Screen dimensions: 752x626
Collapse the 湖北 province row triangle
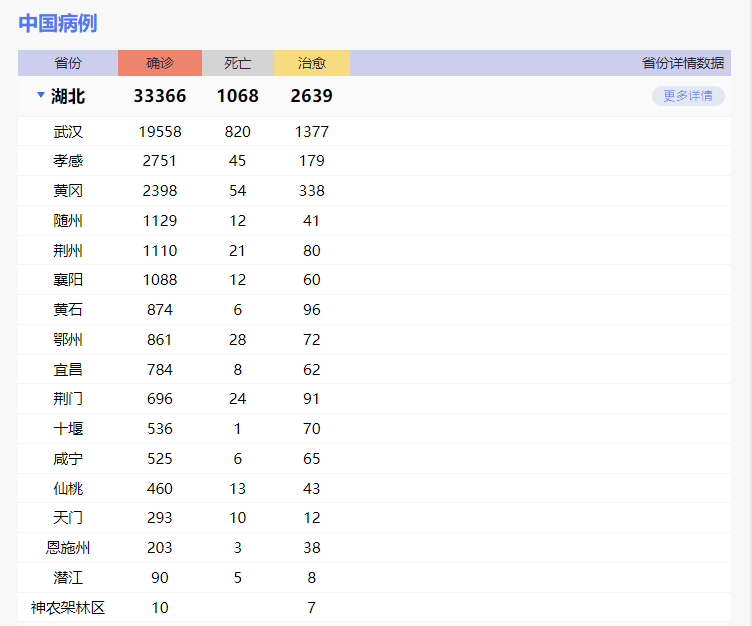(41, 96)
